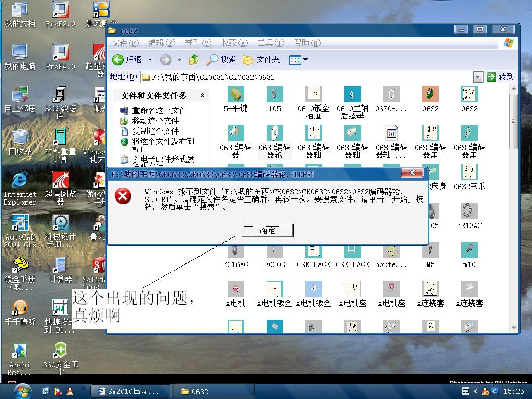Toggle the 文件夹 folders pane

[x=261, y=60]
